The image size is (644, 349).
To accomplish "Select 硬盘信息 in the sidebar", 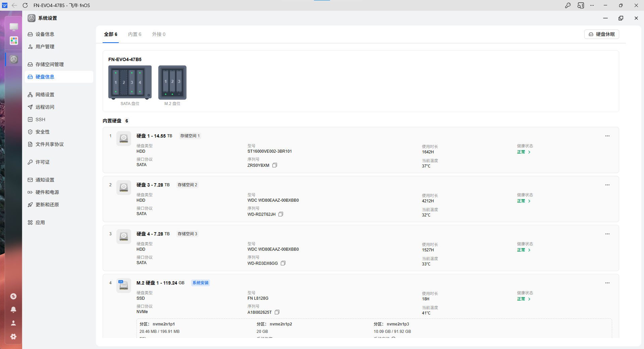I will [59, 77].
